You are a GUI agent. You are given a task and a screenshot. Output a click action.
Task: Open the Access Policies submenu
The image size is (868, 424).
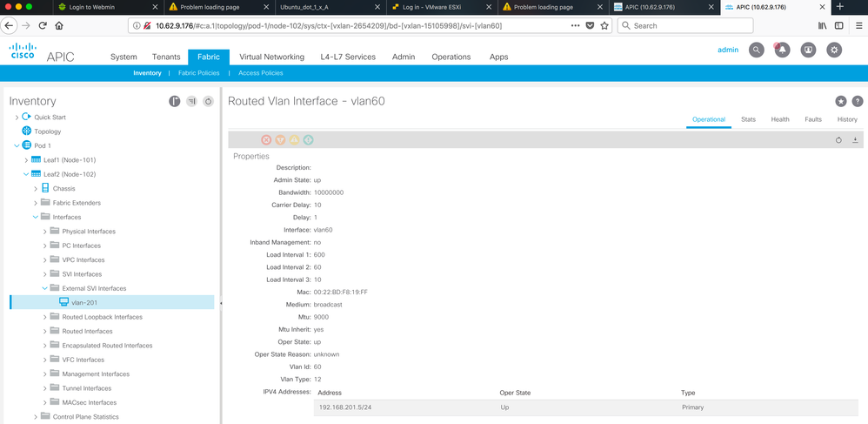pos(261,73)
